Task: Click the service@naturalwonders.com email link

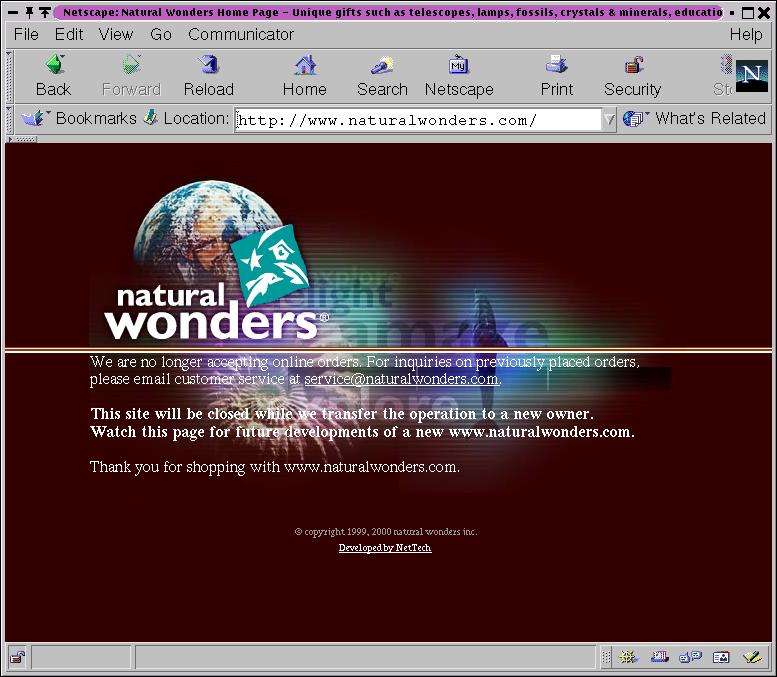Action: pos(401,379)
